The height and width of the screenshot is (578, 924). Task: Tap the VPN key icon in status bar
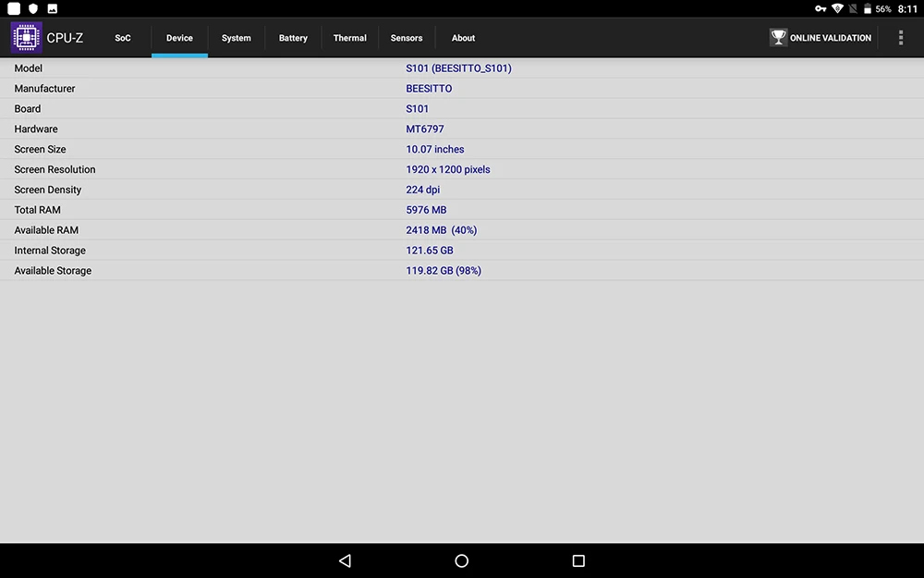point(821,8)
